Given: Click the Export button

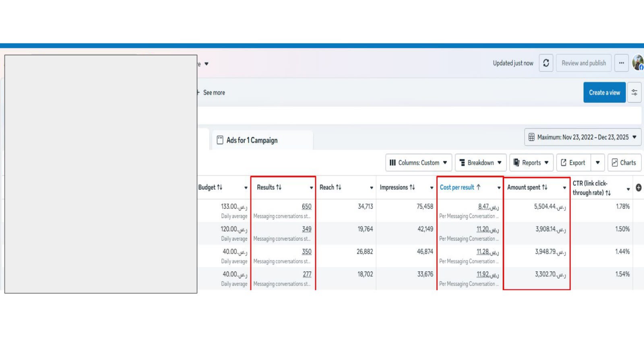Looking at the screenshot, I should [574, 163].
